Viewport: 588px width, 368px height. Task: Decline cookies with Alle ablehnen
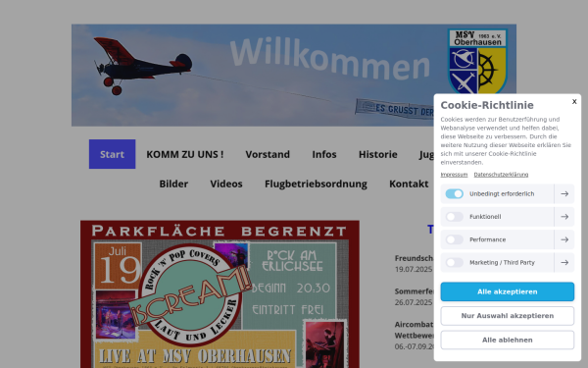coord(507,340)
